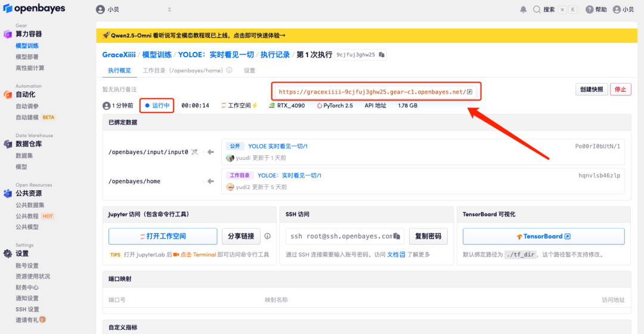Expand the 小贝 account switcher dropdown
The image size is (644, 334).
pos(169,10)
